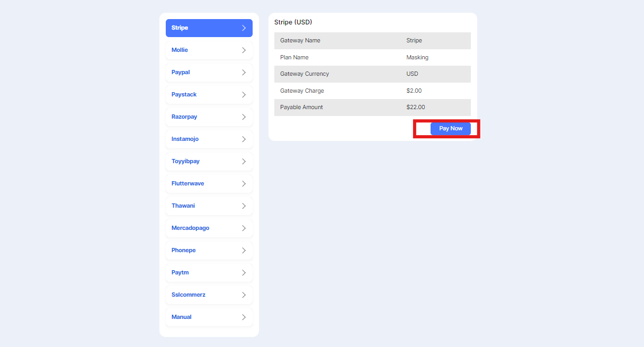Pick the Instamojo gateway
This screenshot has height=347, width=644.
pos(209,139)
